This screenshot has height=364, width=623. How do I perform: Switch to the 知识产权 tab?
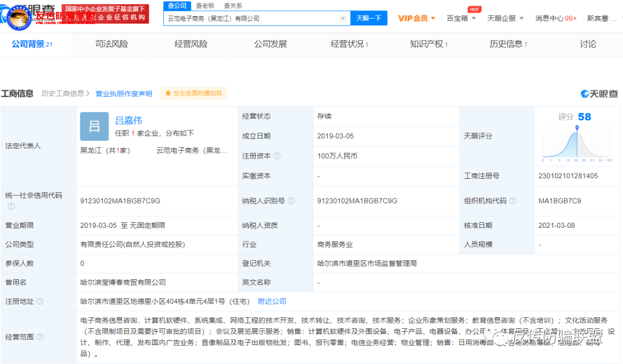427,43
